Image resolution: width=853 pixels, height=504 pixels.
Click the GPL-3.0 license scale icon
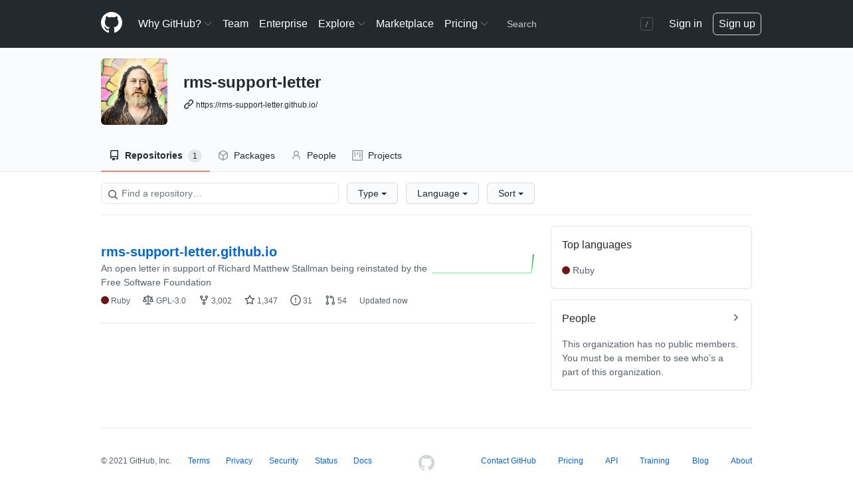tap(148, 300)
